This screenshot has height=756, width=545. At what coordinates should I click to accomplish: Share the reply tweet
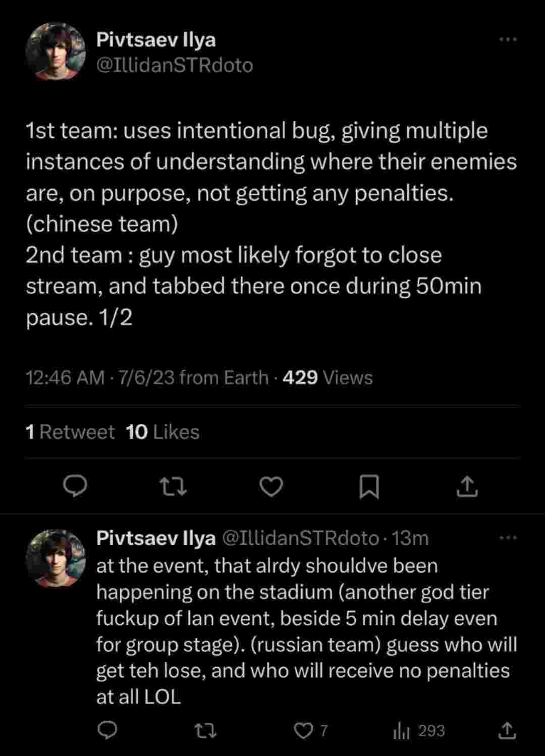click(507, 730)
